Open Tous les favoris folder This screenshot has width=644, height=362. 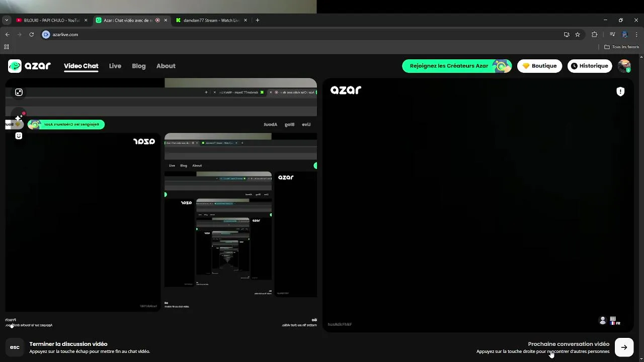point(622,47)
